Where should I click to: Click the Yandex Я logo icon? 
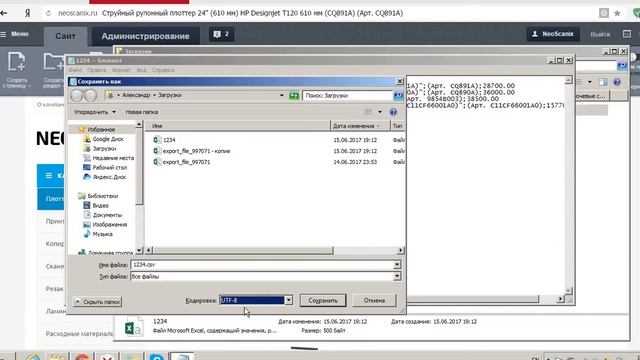(x=27, y=13)
